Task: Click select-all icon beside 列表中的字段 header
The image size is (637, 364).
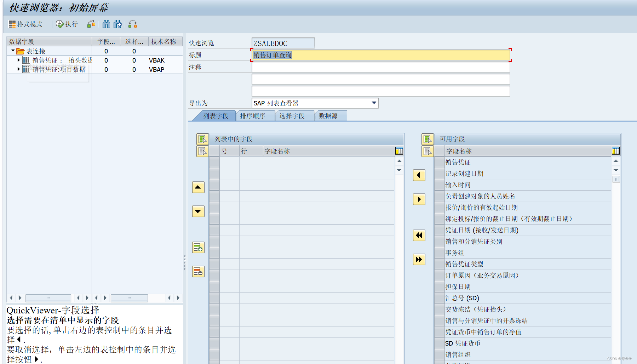Action: pos(202,139)
